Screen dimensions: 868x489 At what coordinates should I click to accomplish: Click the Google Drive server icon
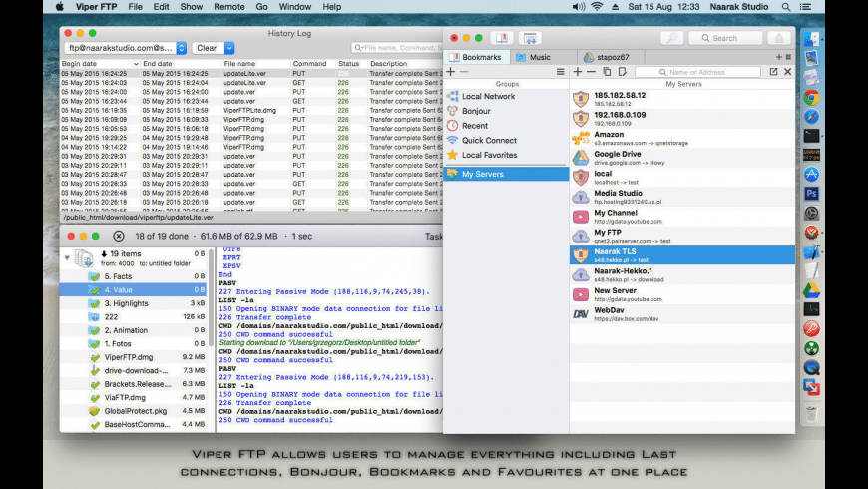click(x=580, y=158)
